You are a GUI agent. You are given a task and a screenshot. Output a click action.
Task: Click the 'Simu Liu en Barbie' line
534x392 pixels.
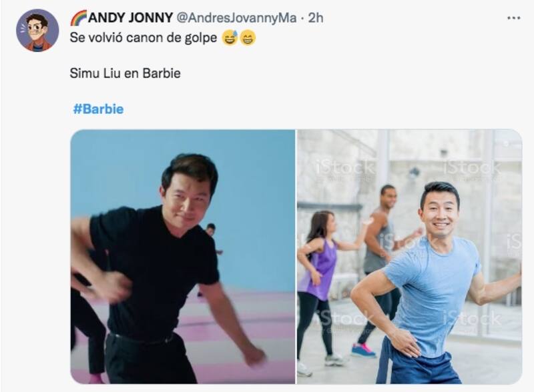[x=125, y=73]
